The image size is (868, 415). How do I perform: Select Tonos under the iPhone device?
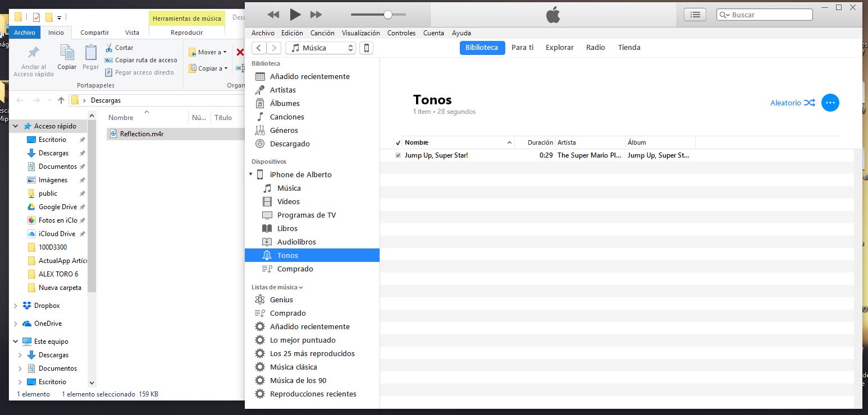tap(312, 255)
